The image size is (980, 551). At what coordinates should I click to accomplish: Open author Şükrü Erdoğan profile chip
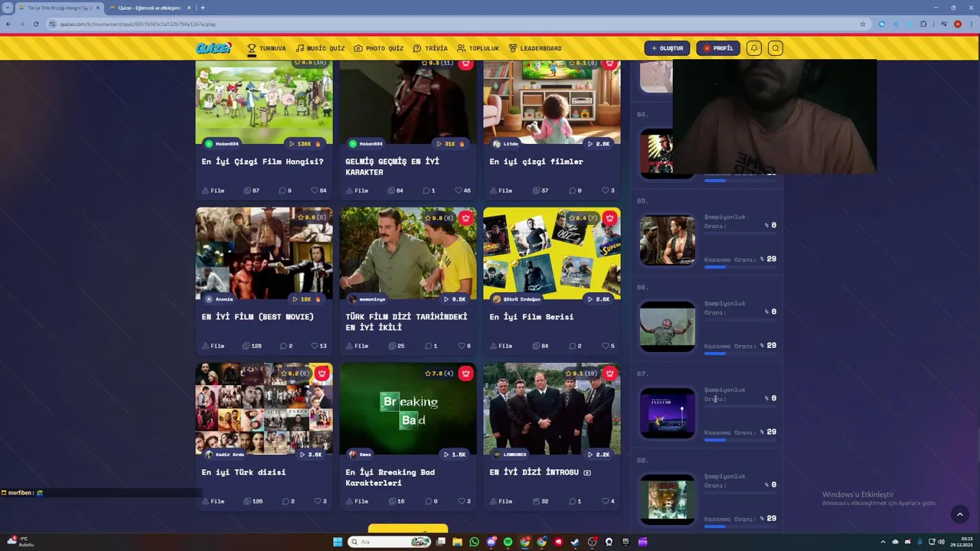(x=517, y=299)
